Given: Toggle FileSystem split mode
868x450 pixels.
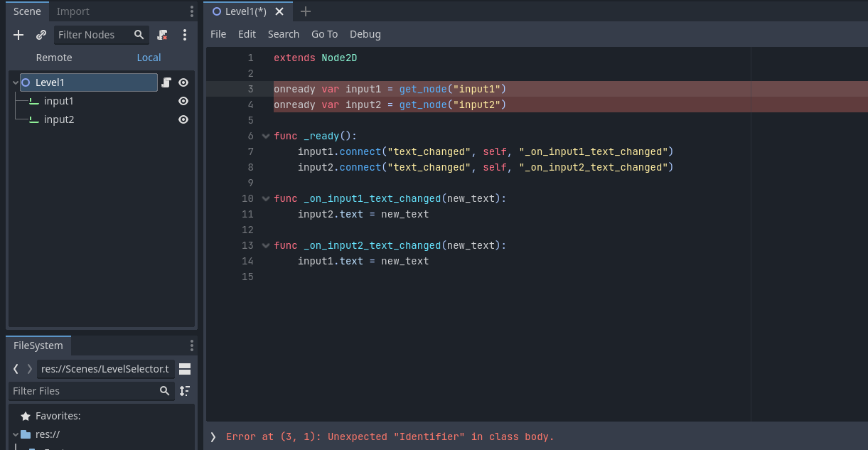Looking at the screenshot, I should click(185, 368).
